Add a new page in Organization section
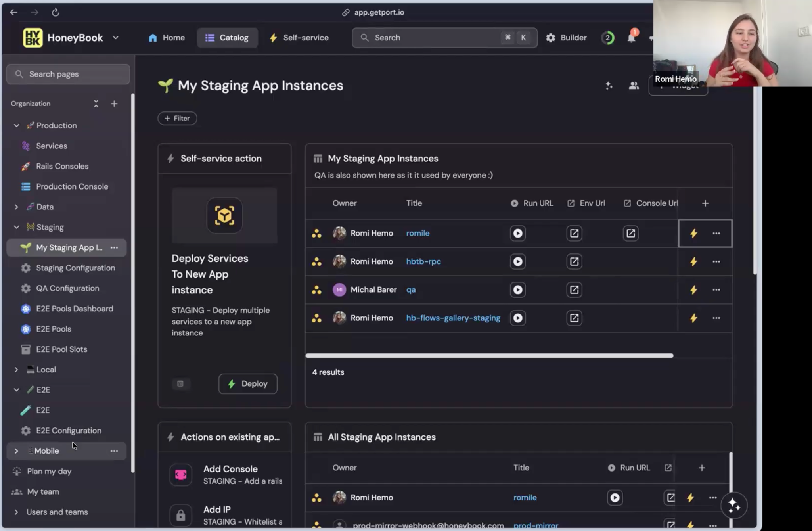The image size is (812, 531). [x=114, y=104]
